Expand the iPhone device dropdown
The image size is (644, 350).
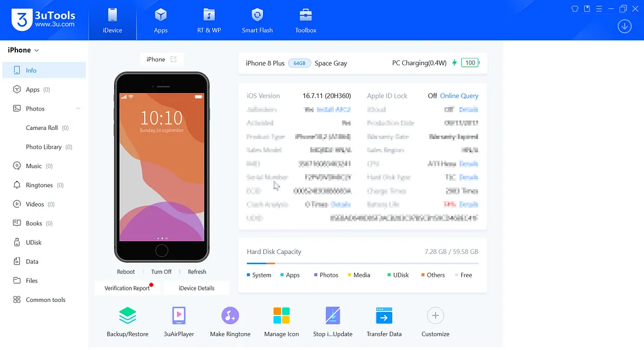pos(37,50)
